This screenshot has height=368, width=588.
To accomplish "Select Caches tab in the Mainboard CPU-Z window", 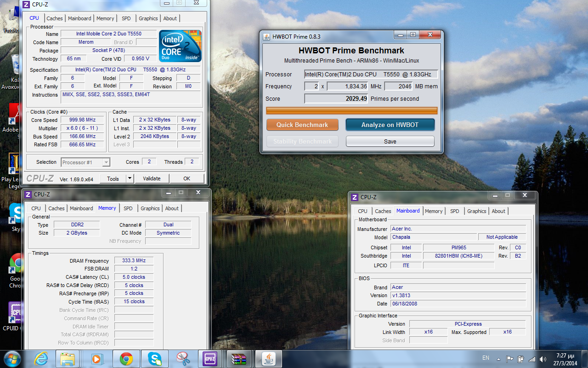I will [x=383, y=211].
